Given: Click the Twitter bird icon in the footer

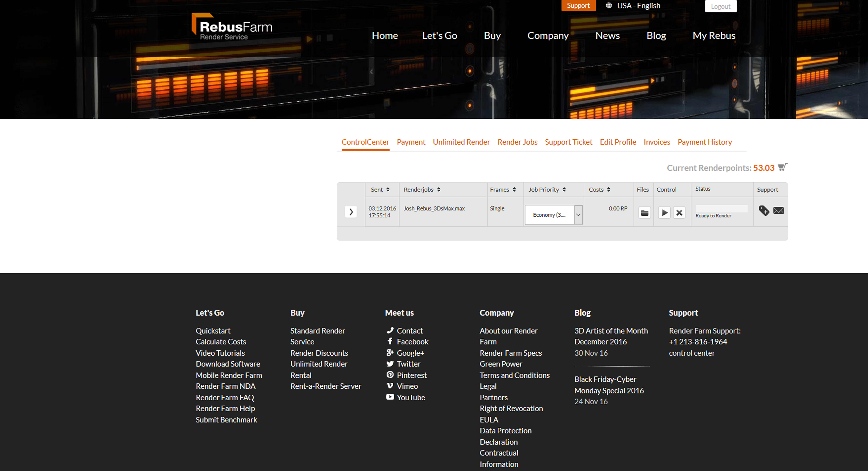Looking at the screenshot, I should [x=390, y=364].
